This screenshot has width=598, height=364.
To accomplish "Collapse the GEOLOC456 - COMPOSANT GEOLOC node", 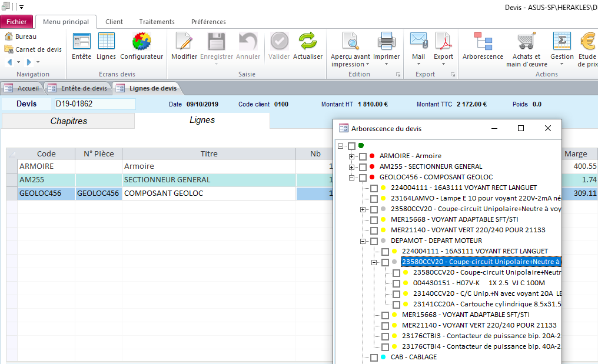I will [x=352, y=178].
